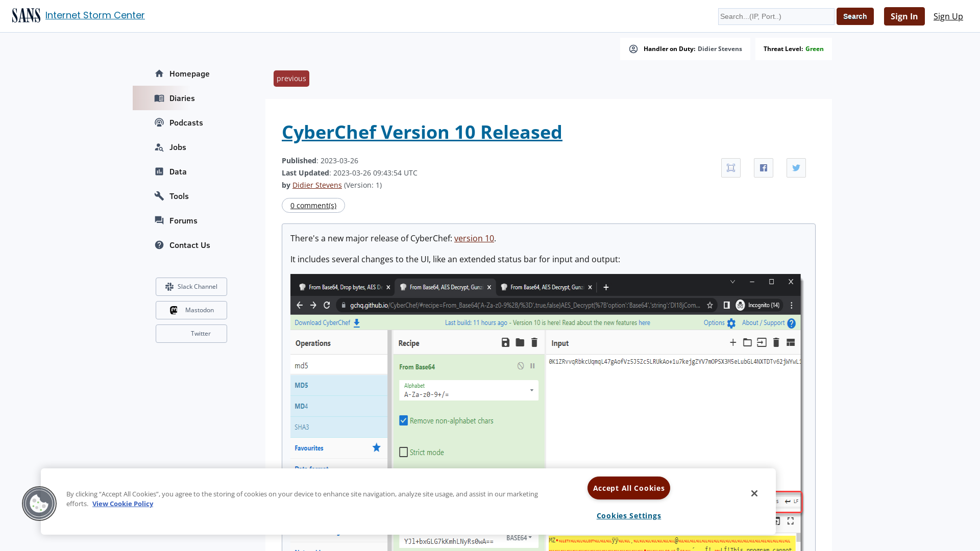Go to the previous diary
Screen dimensions: 980x551
(x=291, y=79)
